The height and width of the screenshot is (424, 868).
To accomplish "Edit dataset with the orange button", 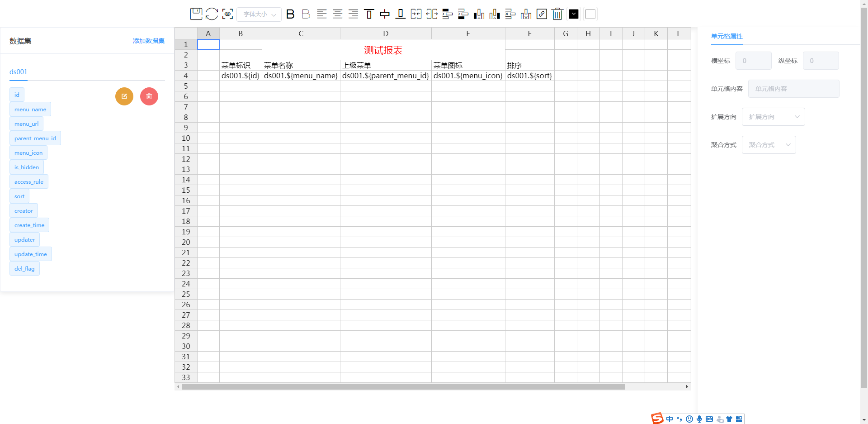I will pyautogui.click(x=124, y=96).
